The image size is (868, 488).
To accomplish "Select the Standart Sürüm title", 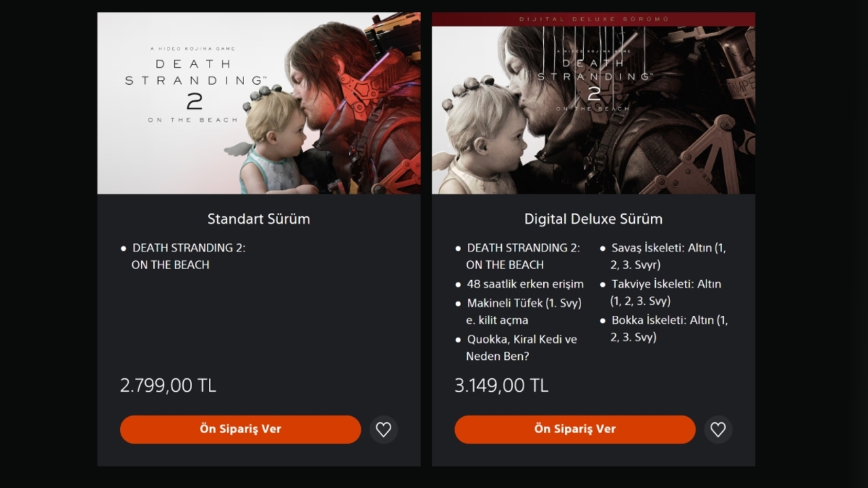I will pos(258,219).
